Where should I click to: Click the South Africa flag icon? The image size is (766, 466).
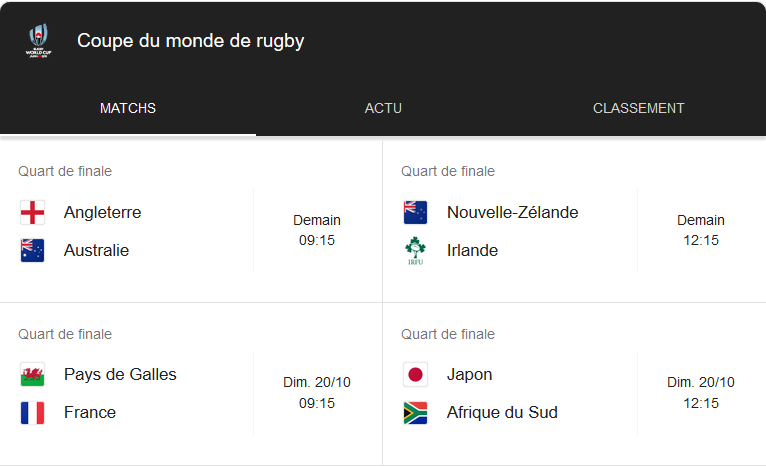pyautogui.click(x=415, y=412)
